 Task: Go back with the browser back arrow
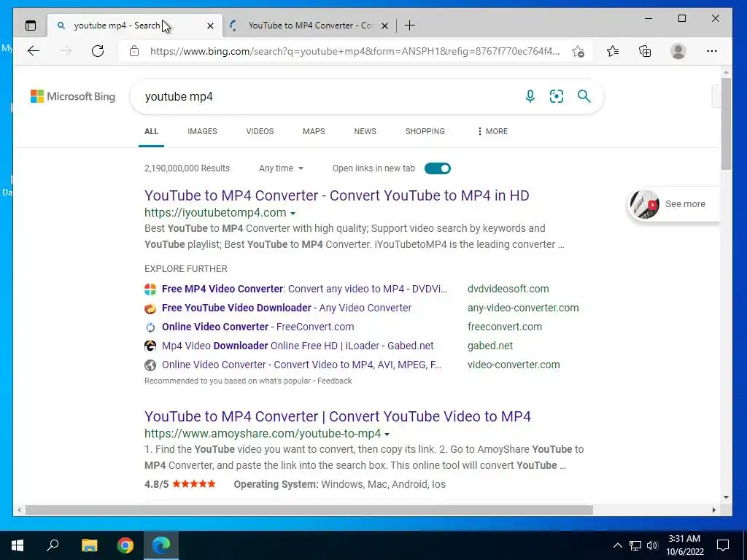(x=34, y=51)
